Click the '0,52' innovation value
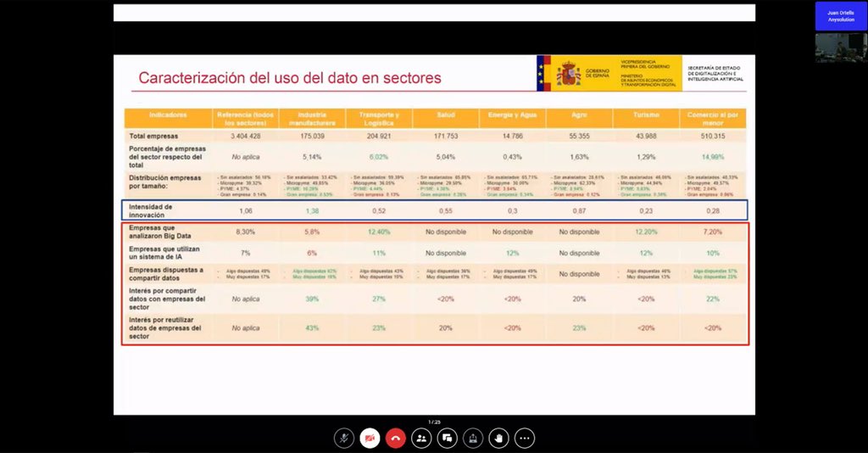Screen dimensions: 868x453 point(379,211)
